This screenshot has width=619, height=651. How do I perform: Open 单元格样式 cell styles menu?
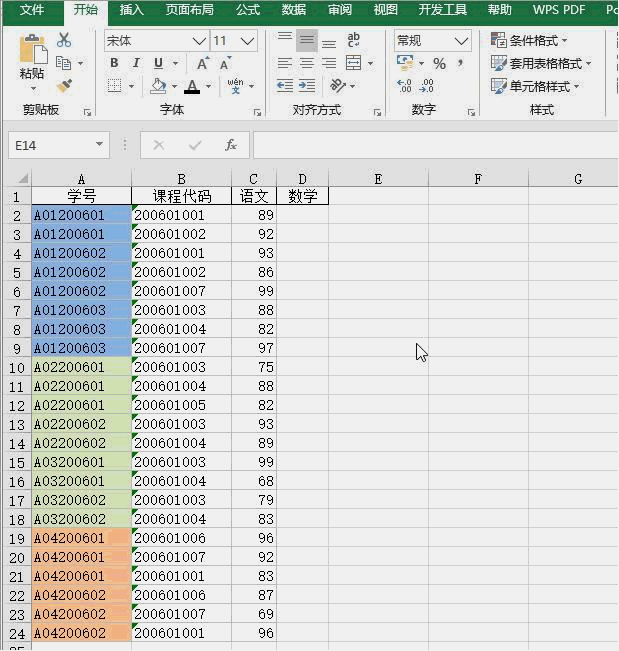pos(535,86)
